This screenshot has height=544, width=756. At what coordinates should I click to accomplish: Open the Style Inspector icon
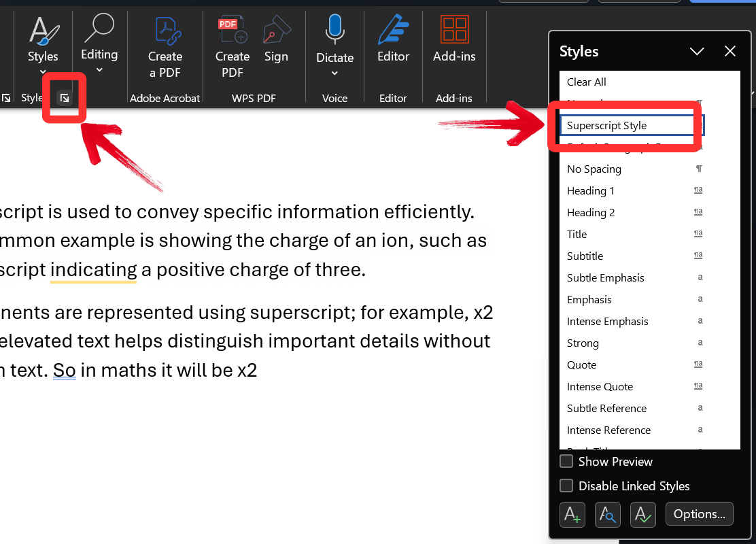pos(607,514)
